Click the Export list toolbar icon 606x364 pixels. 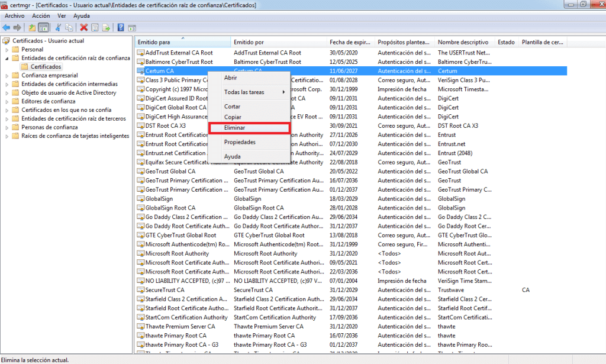pos(106,27)
